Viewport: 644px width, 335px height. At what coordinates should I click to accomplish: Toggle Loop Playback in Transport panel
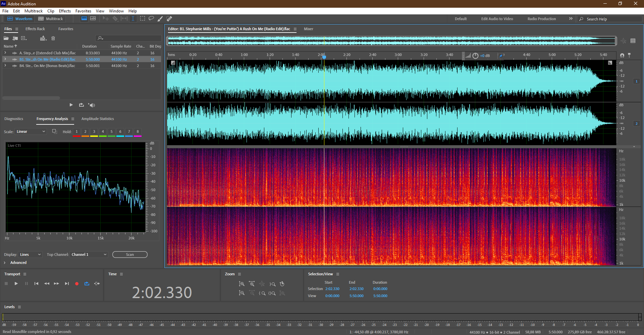(x=87, y=284)
